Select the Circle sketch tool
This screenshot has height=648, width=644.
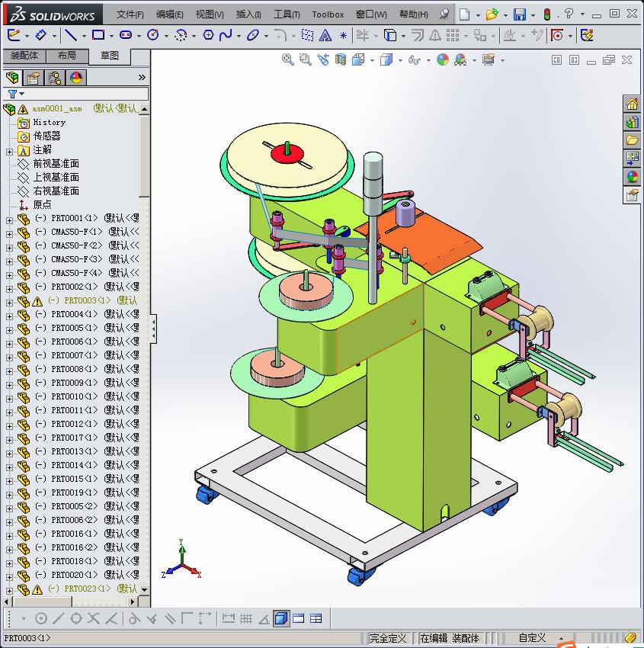[x=153, y=35]
